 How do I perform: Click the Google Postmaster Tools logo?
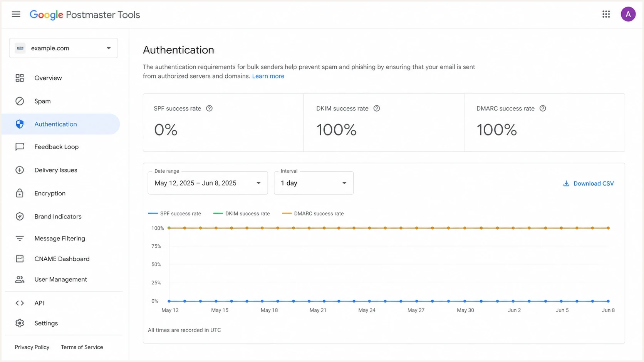coord(85,15)
